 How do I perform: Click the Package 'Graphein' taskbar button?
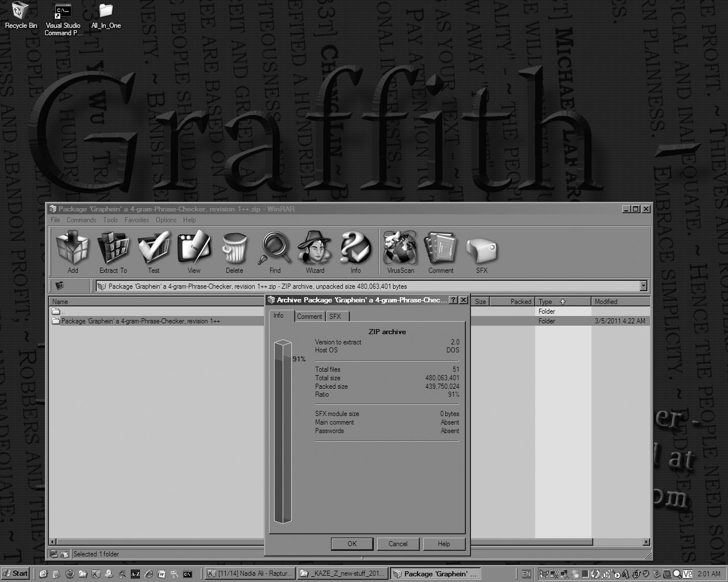pyautogui.click(x=436, y=573)
